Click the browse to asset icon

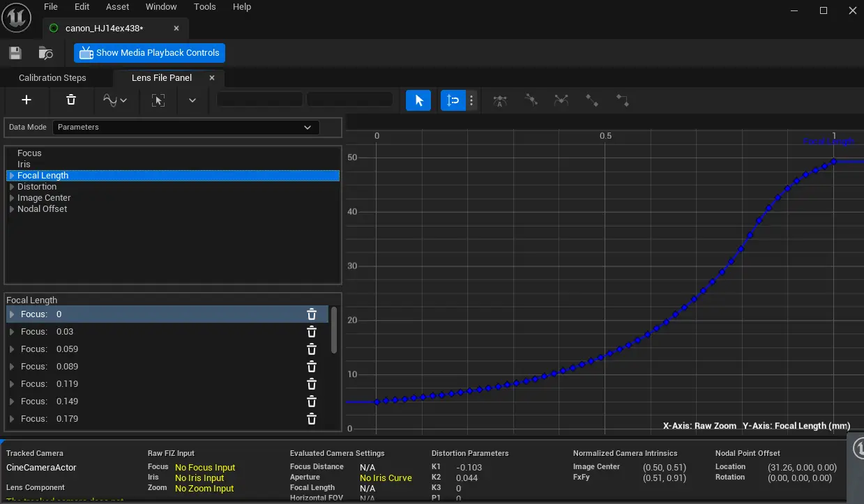tap(46, 53)
